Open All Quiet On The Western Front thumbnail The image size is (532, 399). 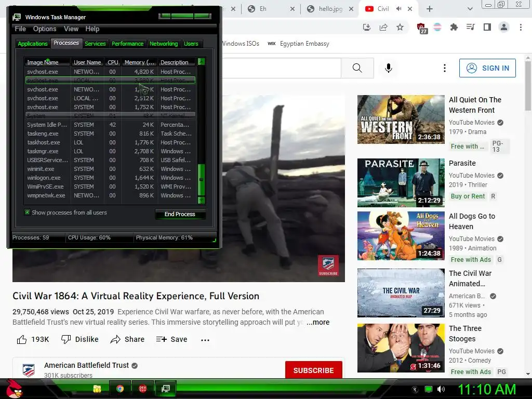click(401, 119)
